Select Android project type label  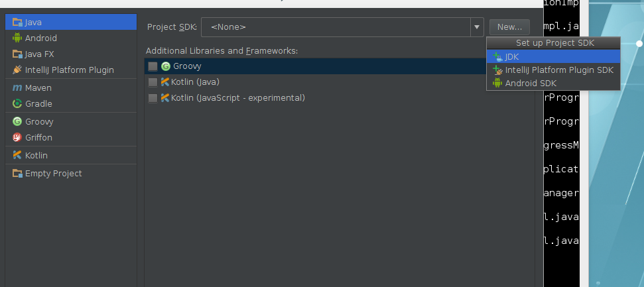click(41, 38)
